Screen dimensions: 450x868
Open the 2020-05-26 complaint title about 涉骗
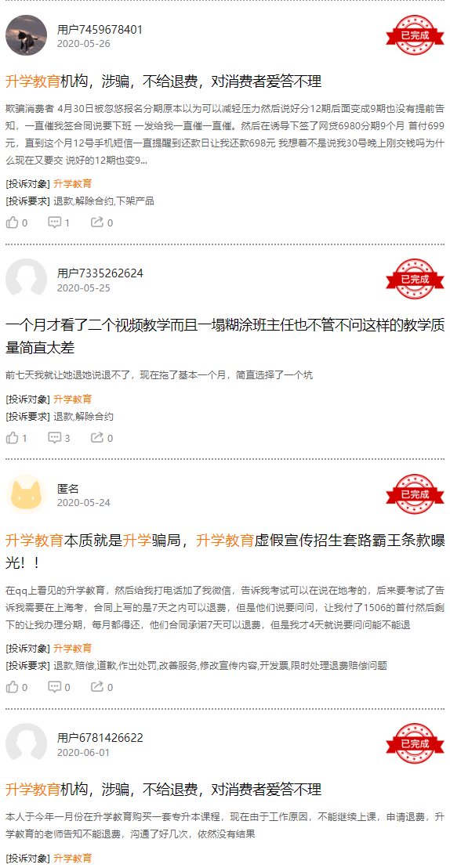(164, 81)
